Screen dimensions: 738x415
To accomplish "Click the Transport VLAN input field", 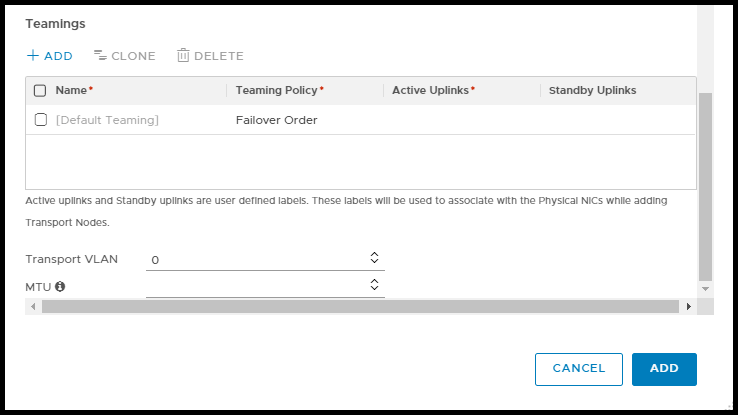I will click(x=255, y=260).
